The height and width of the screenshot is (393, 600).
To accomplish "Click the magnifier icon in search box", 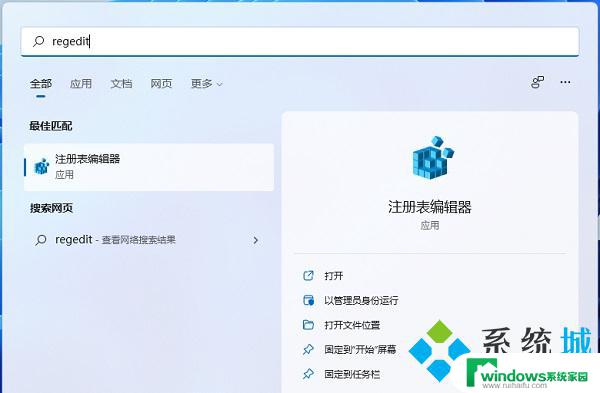I will coord(39,41).
